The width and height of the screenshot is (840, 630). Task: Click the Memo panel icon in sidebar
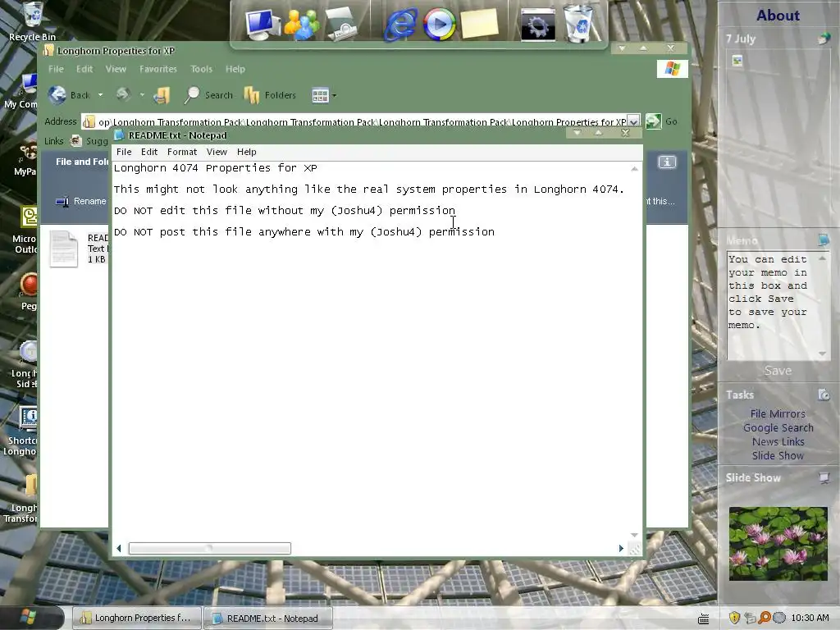(x=824, y=240)
